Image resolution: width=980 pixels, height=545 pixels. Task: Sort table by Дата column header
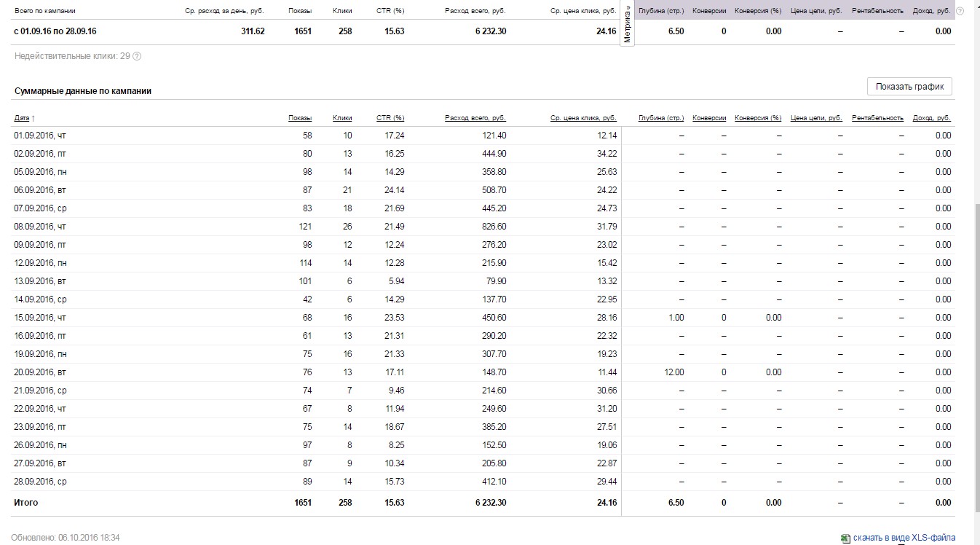pyautogui.click(x=21, y=118)
